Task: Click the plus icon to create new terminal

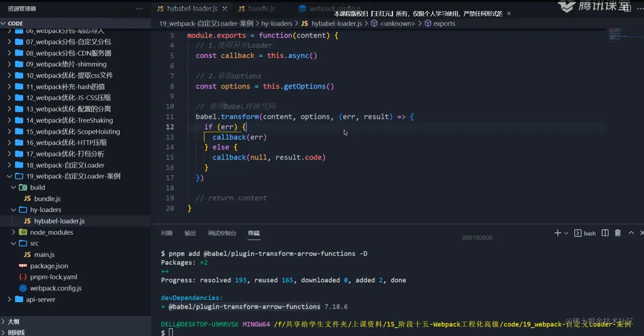Action: [558, 233]
